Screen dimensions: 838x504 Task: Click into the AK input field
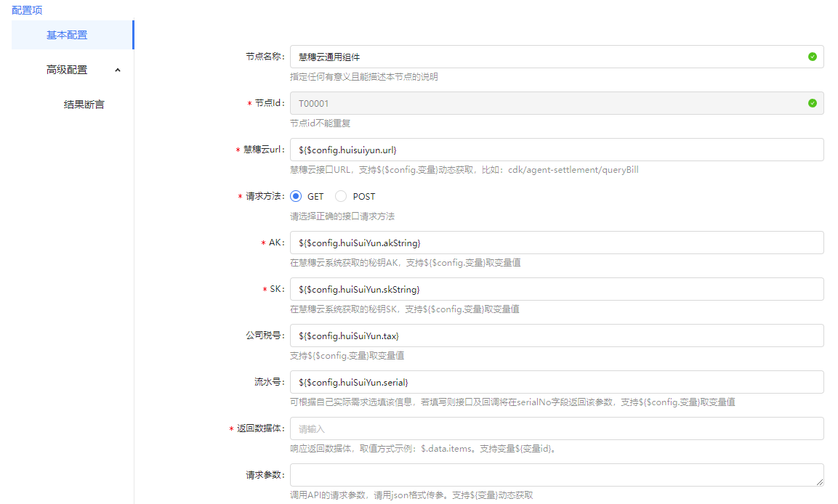[556, 243]
